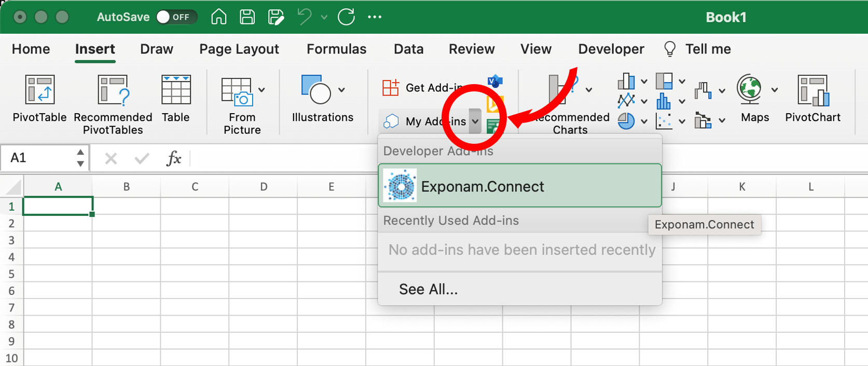This screenshot has height=366, width=868.
Task: Click the PivotTable icon
Action: pyautogui.click(x=40, y=91)
